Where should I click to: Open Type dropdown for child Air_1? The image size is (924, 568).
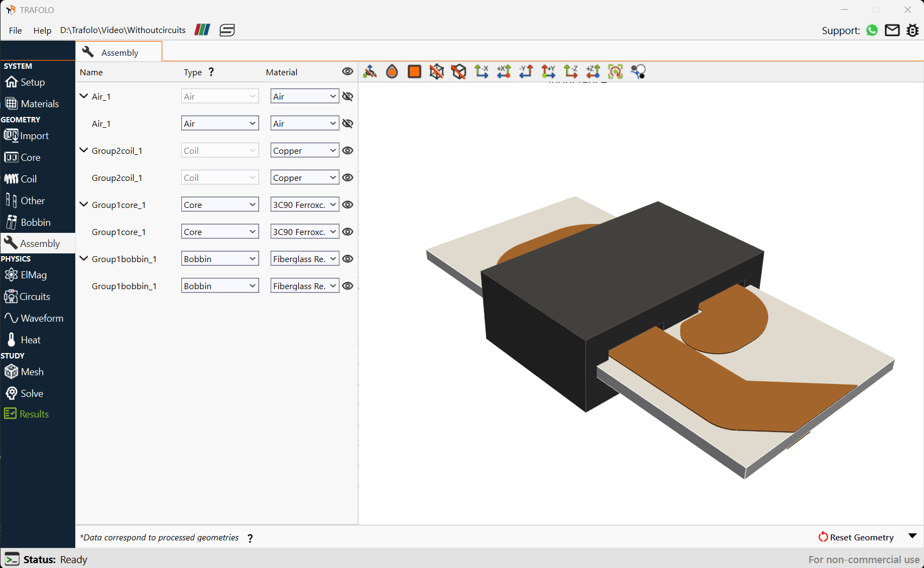(220, 123)
